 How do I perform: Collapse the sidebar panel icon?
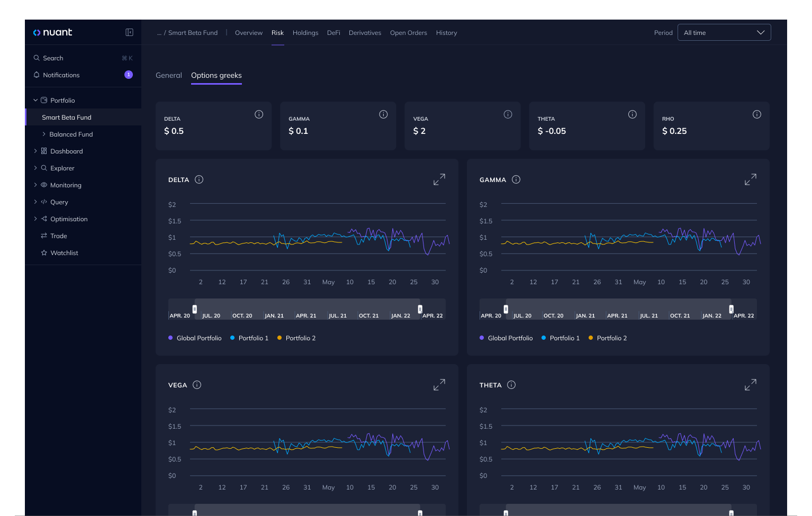tap(129, 32)
